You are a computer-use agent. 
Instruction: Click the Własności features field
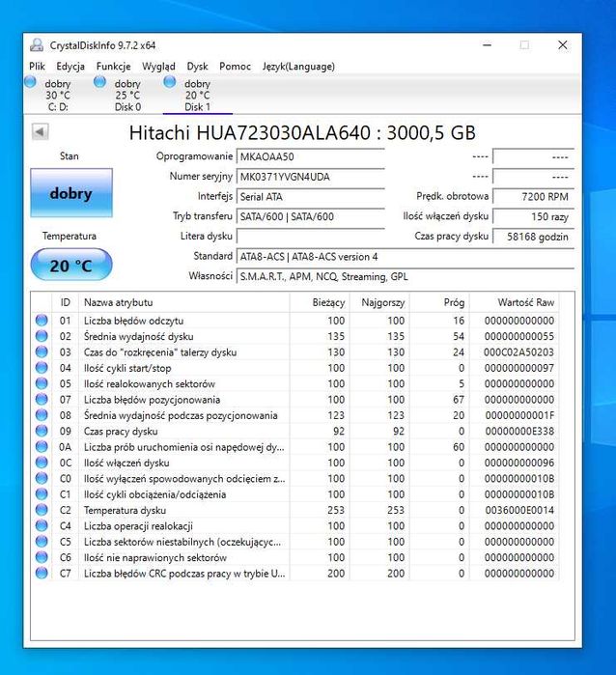406,276
